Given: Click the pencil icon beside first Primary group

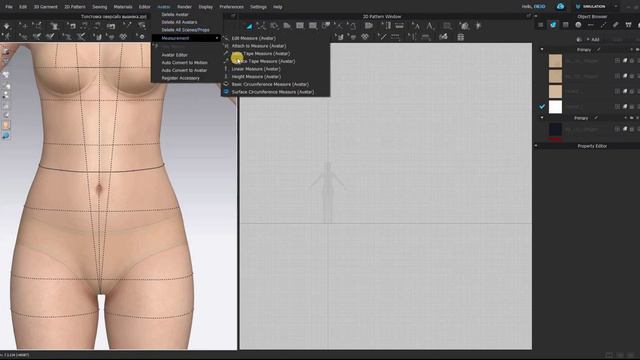Looking at the screenshot, I should point(598,49).
